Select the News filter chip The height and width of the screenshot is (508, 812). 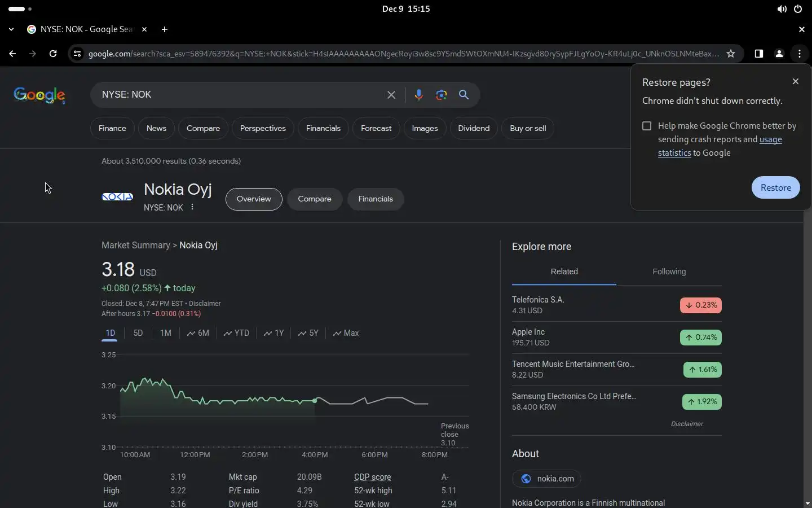click(156, 128)
